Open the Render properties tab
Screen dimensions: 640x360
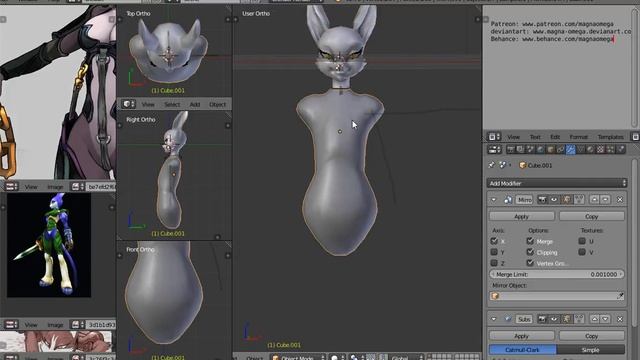point(510,149)
